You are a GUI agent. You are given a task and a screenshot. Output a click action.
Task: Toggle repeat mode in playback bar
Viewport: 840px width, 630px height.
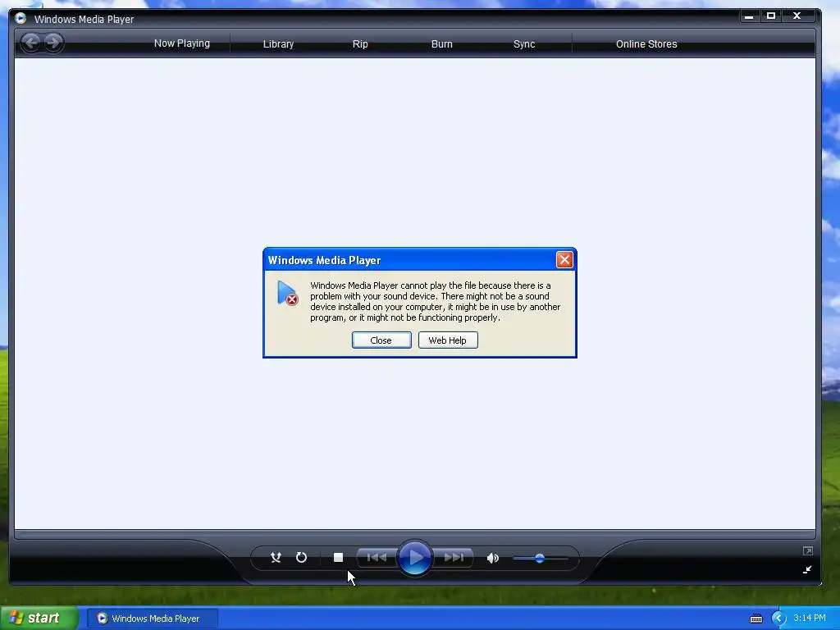(x=302, y=558)
